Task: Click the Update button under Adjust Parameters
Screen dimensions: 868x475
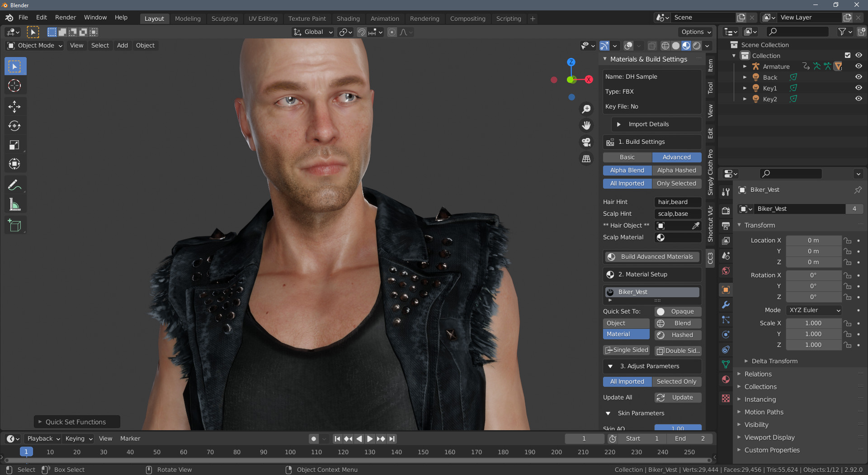Action: (x=677, y=397)
